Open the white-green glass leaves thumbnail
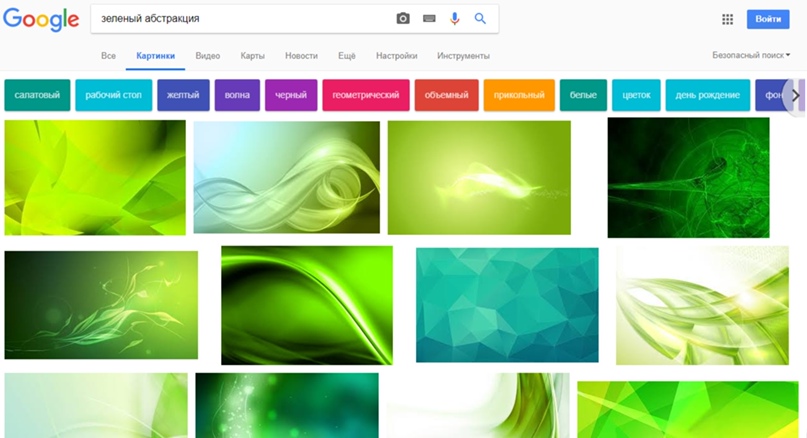The height and width of the screenshot is (438, 807). (x=702, y=306)
